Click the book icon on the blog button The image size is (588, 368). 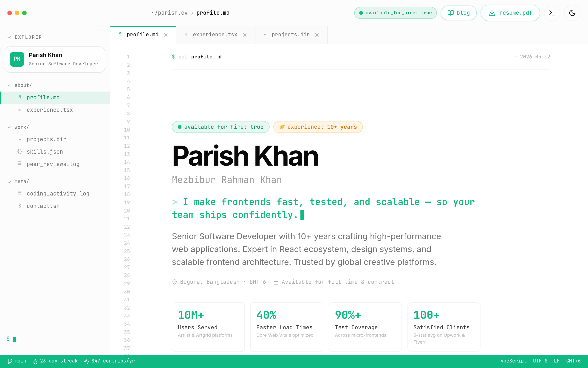(x=450, y=13)
